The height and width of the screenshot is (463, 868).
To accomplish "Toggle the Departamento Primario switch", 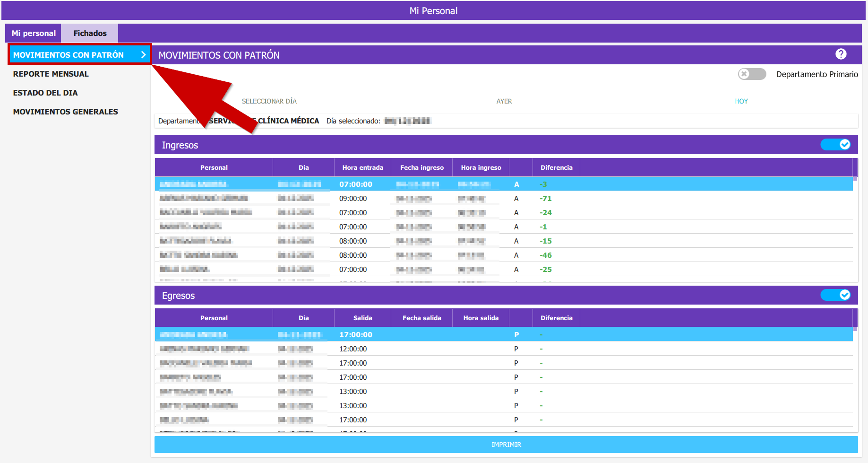I will 752,74.
